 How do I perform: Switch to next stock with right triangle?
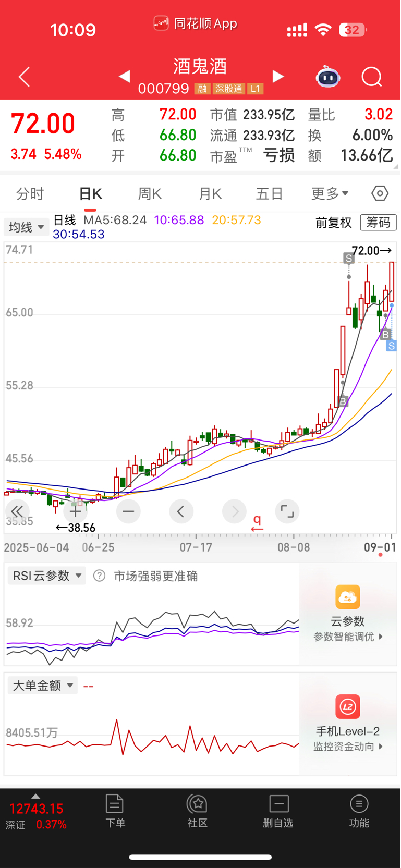click(x=278, y=77)
